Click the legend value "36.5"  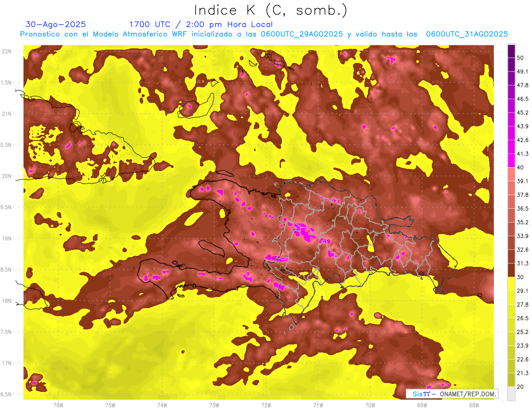tap(523, 208)
